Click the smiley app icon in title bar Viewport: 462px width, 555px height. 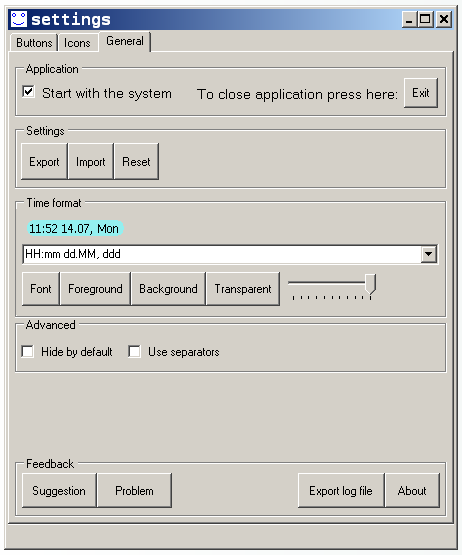tap(18, 19)
